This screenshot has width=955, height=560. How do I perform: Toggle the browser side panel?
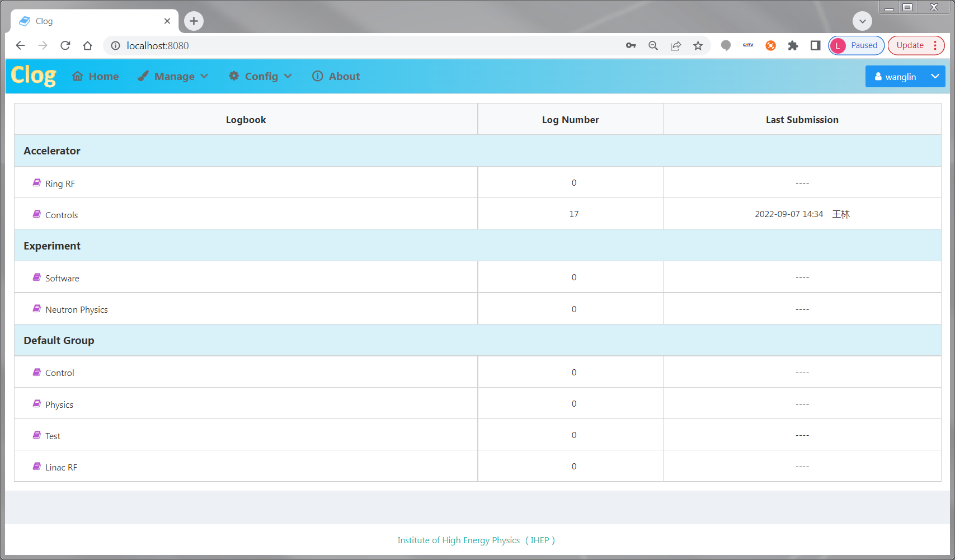tap(815, 45)
